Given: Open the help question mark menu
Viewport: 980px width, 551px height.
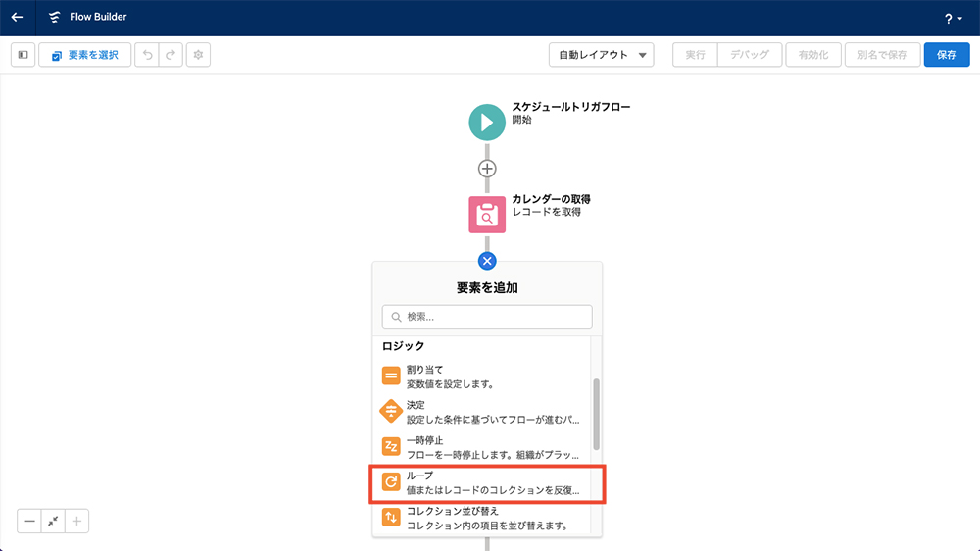Looking at the screenshot, I should click(x=954, y=18).
